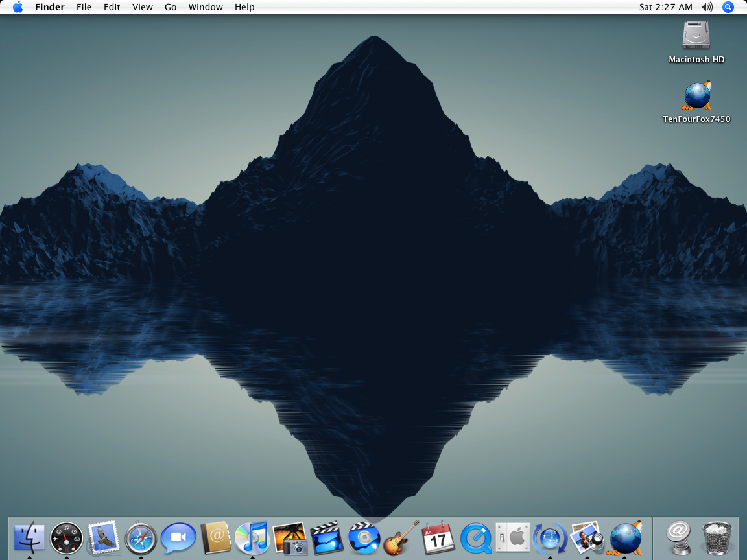747x560 pixels.
Task: Launch QuickTime Player from the Dock
Action: [x=475, y=538]
